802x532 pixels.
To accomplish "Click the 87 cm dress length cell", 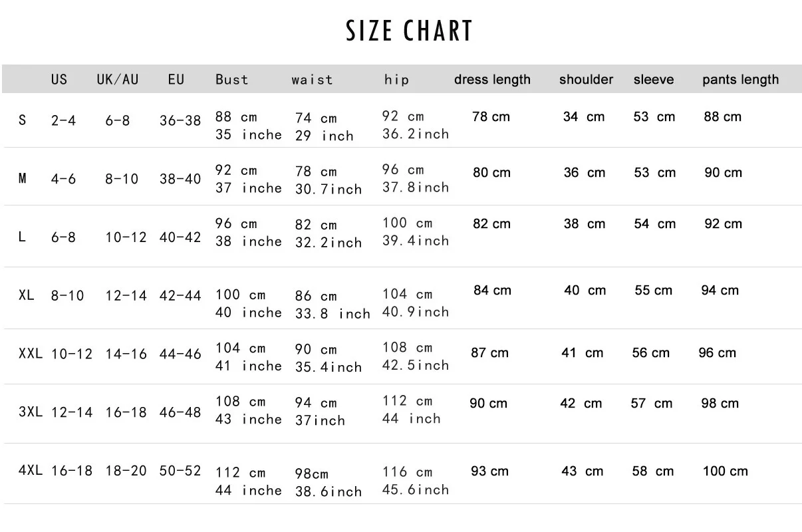I will click(x=489, y=353).
